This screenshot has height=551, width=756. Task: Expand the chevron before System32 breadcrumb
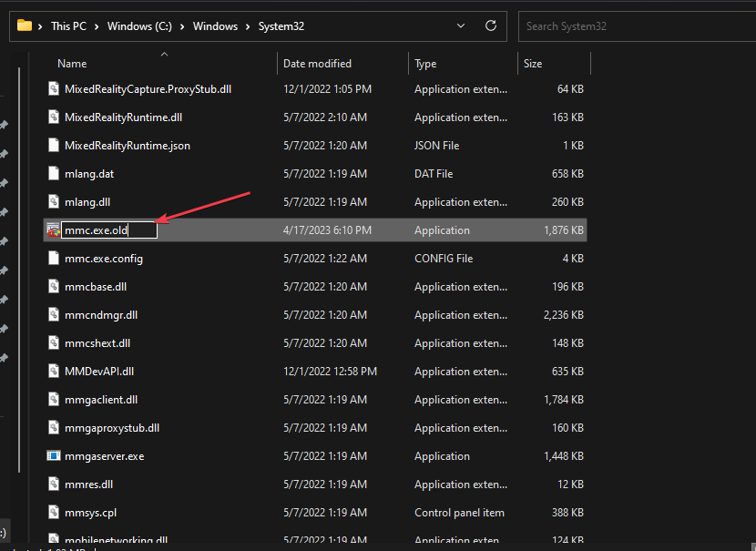click(x=248, y=26)
